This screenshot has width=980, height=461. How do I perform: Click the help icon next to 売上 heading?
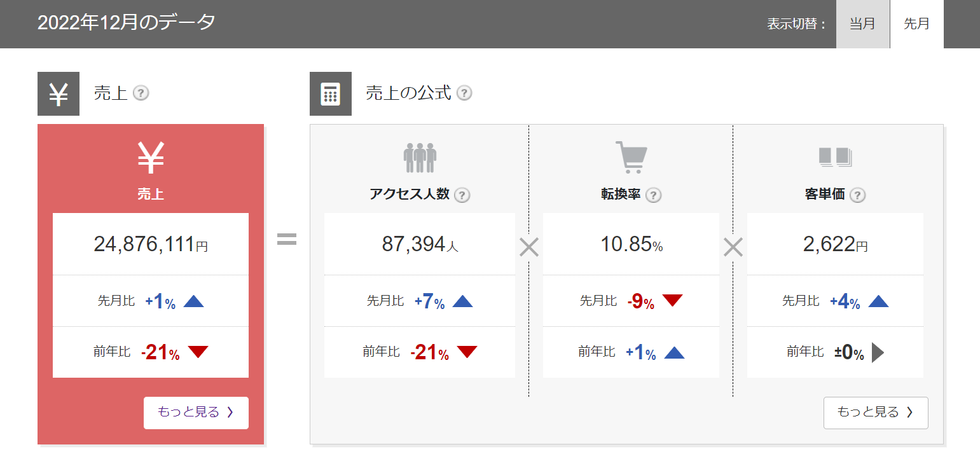click(141, 93)
